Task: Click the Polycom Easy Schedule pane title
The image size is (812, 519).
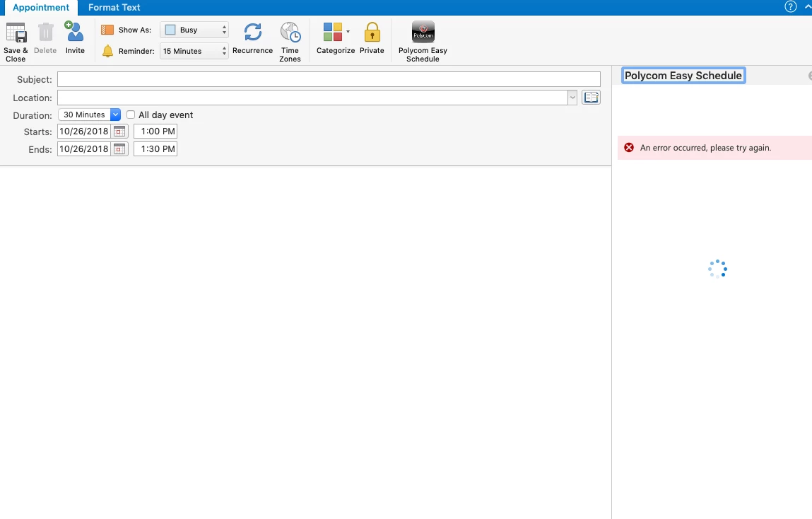Action: pos(683,76)
